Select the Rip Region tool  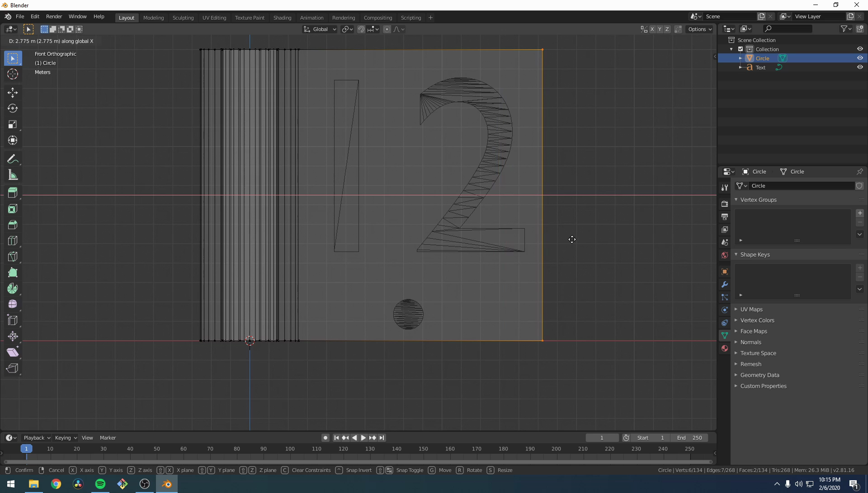tap(13, 368)
